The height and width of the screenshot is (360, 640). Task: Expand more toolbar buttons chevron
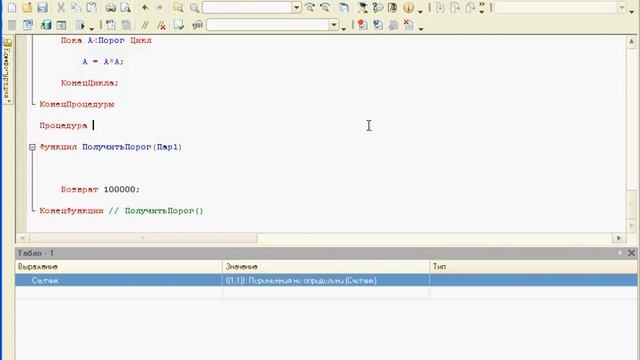click(482, 7)
